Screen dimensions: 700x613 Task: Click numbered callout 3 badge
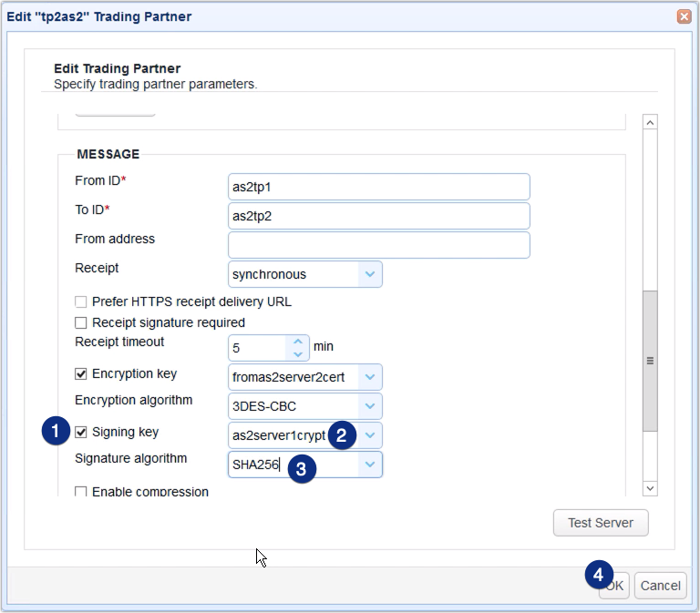pyautogui.click(x=302, y=469)
